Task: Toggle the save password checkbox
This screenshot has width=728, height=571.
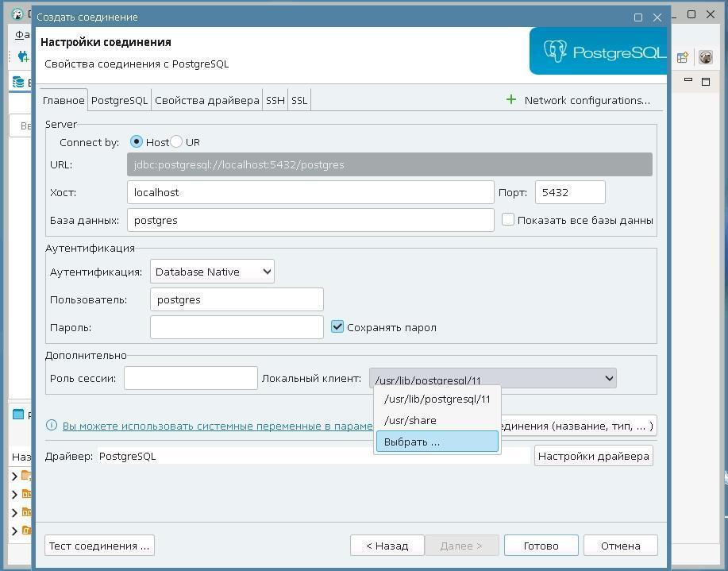Action: pyautogui.click(x=337, y=326)
